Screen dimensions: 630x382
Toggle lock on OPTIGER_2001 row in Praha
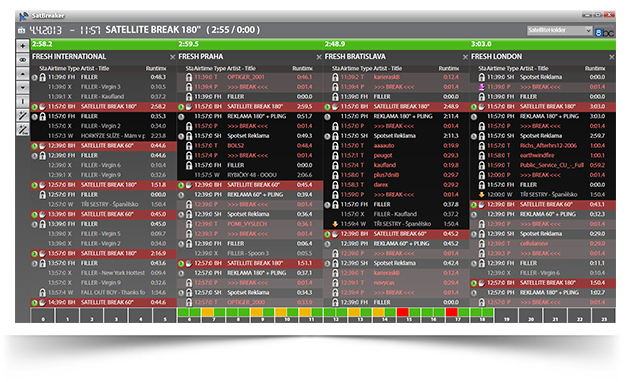tap(188, 77)
